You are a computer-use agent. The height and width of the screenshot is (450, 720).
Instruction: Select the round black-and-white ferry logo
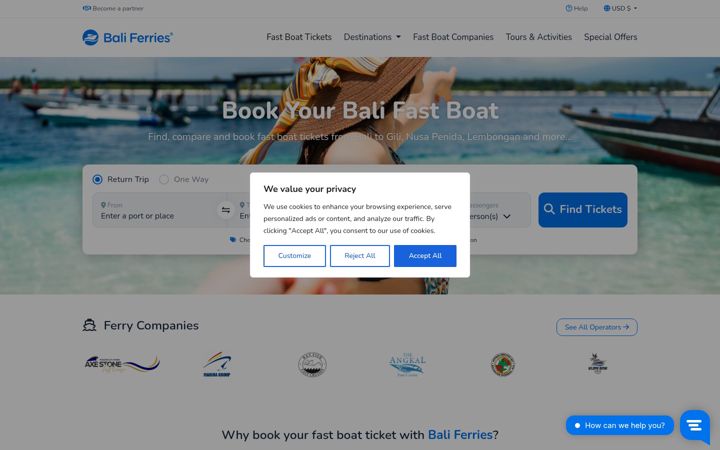312,365
